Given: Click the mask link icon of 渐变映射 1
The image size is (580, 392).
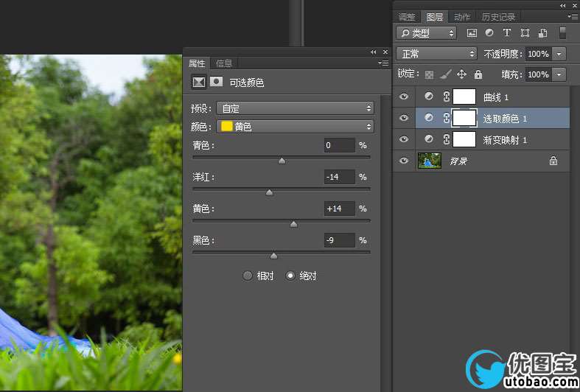Looking at the screenshot, I should point(447,139).
